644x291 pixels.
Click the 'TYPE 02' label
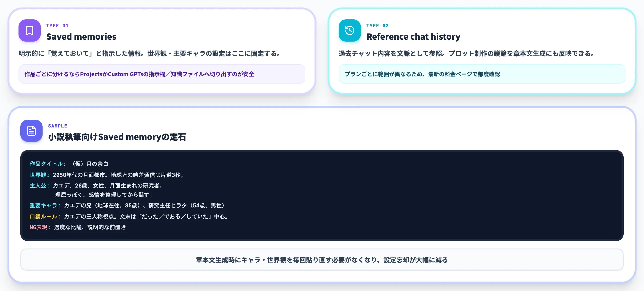[377, 25]
